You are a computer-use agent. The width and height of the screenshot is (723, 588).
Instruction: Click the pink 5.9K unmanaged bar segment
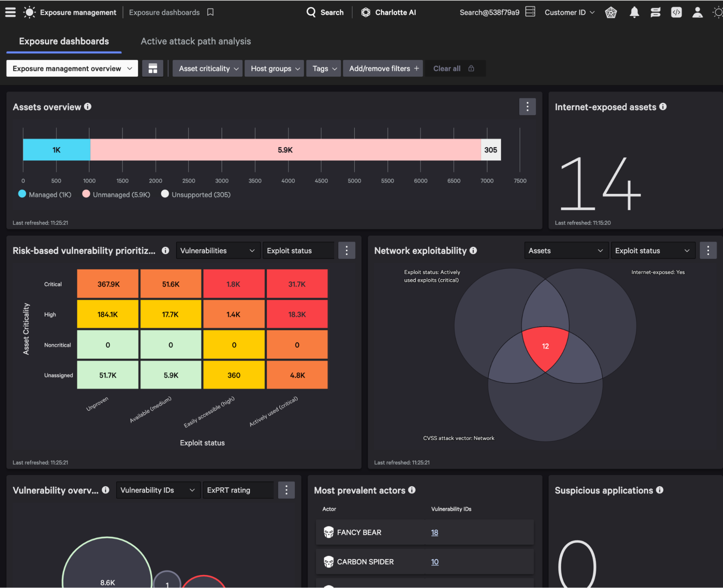point(285,149)
